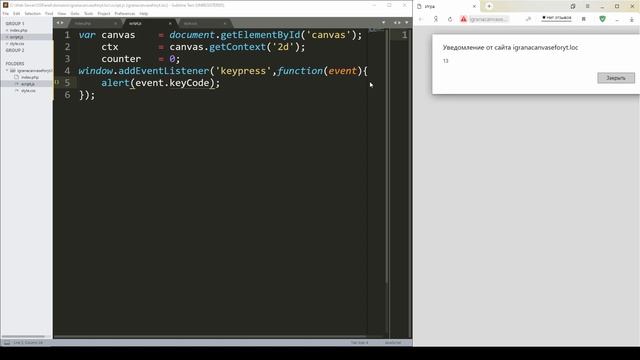Image resolution: width=640 pixels, height=360 pixels.
Task: Click the 'Tab Size: 4' status bar entry
Action: pos(359,342)
